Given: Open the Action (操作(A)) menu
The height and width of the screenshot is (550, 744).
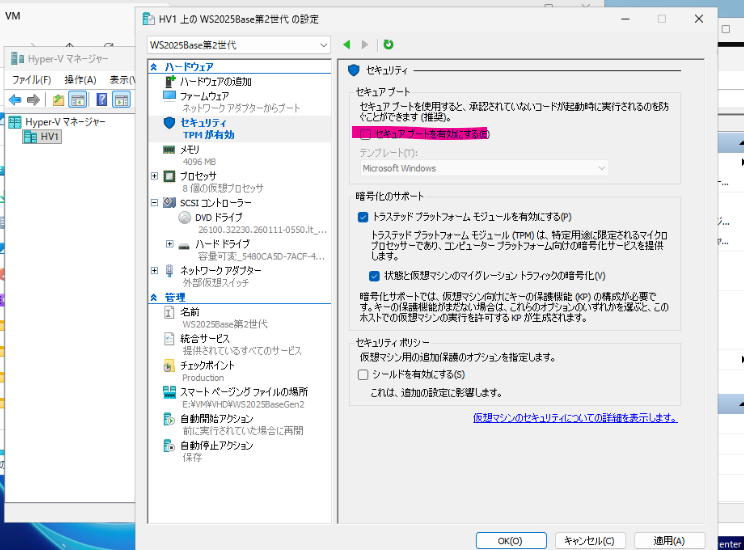Looking at the screenshot, I should pyautogui.click(x=80, y=80).
